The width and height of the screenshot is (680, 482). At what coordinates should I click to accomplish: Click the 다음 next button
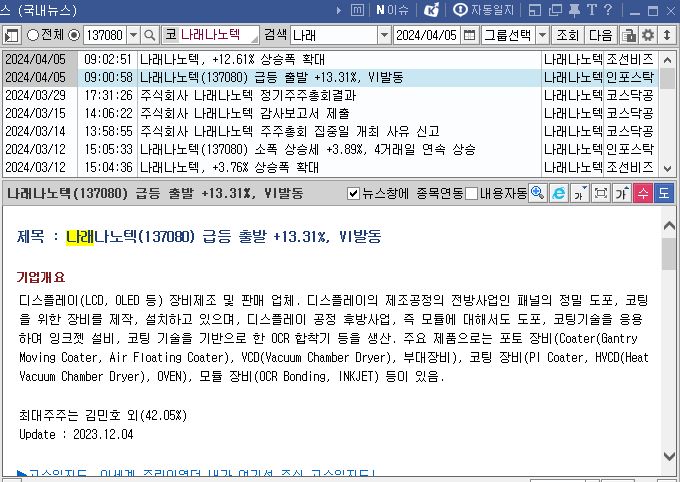click(x=600, y=35)
